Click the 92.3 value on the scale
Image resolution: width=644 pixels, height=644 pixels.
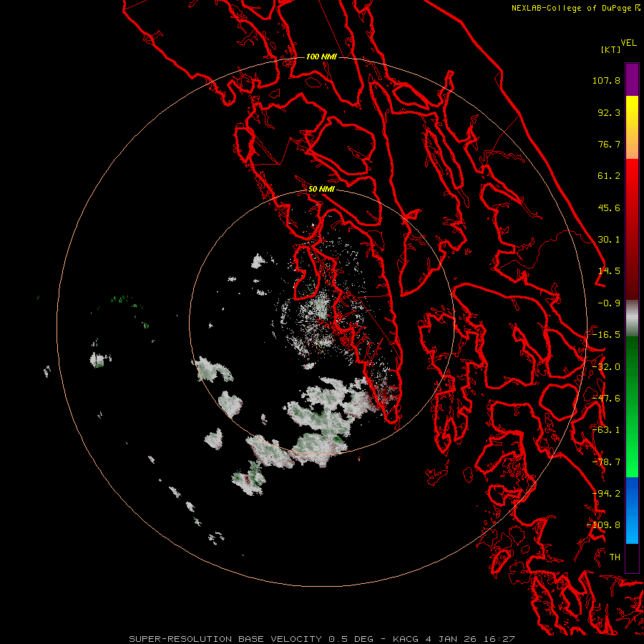click(x=609, y=112)
